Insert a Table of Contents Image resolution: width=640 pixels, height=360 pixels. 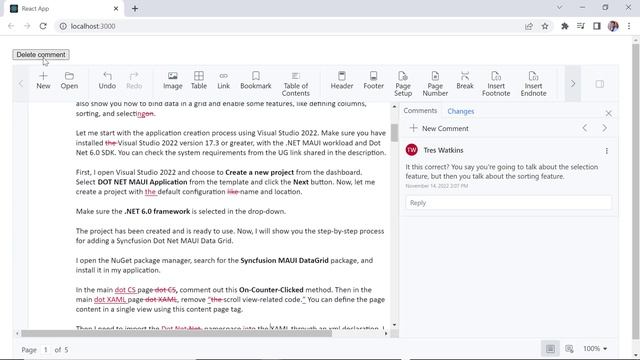pos(296,84)
